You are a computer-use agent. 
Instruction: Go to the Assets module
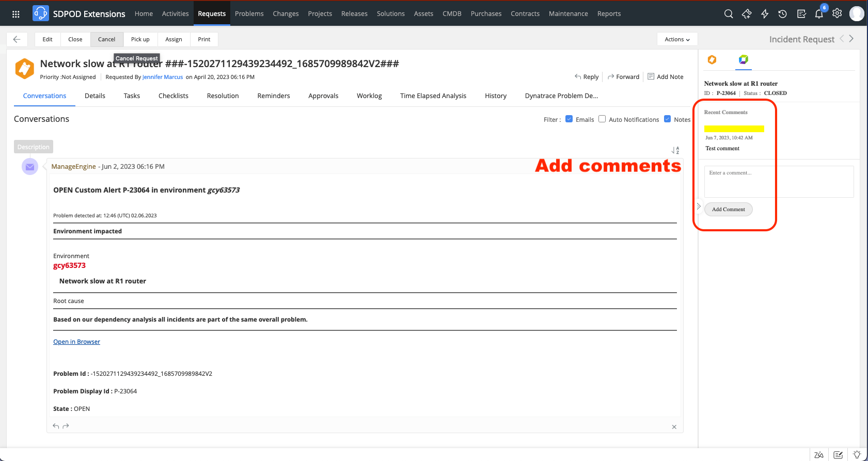pos(423,14)
